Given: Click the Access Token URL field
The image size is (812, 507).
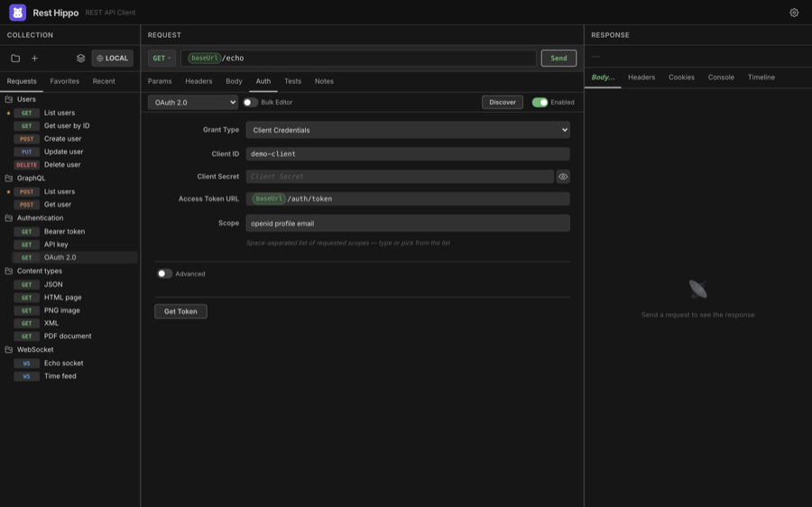Looking at the screenshot, I should coord(408,198).
